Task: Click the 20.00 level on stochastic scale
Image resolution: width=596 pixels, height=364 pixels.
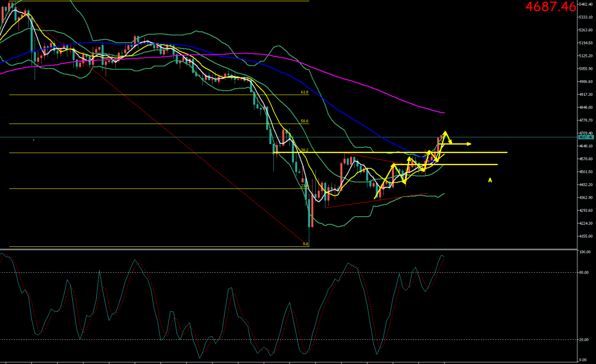Action: coord(584,340)
